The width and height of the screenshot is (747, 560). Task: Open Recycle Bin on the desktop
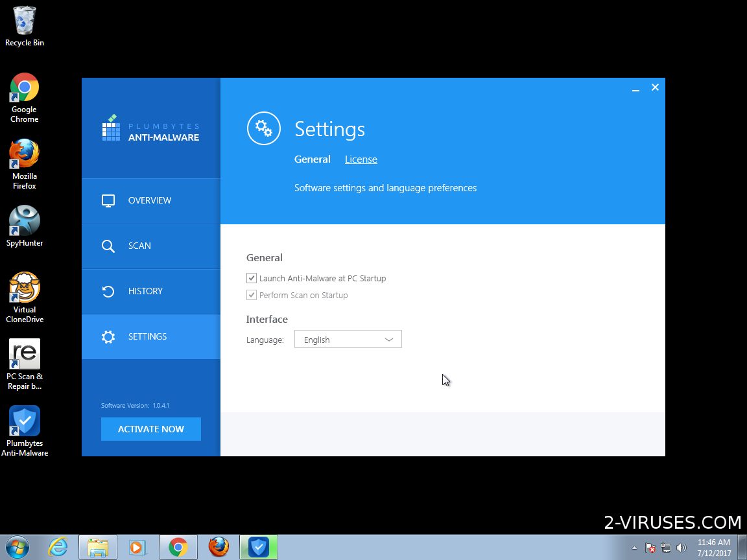24,19
